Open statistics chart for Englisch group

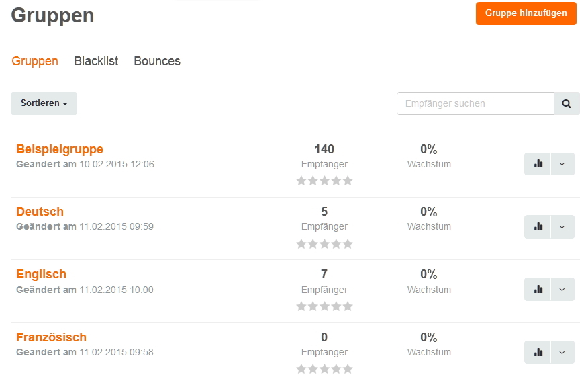[538, 290]
